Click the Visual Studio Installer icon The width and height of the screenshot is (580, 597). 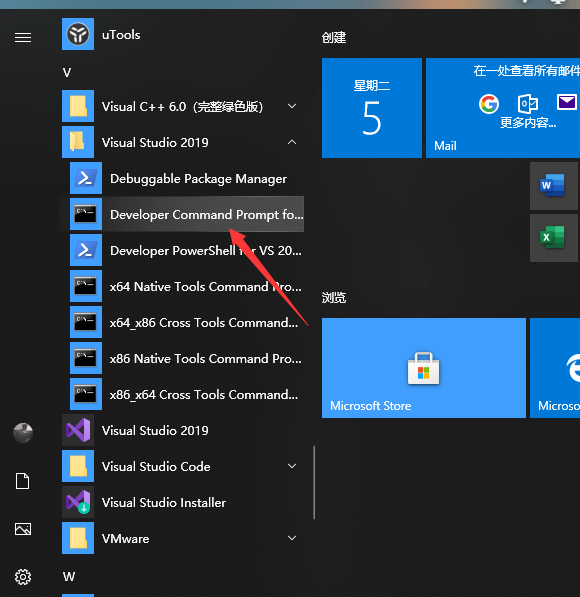coord(78,502)
